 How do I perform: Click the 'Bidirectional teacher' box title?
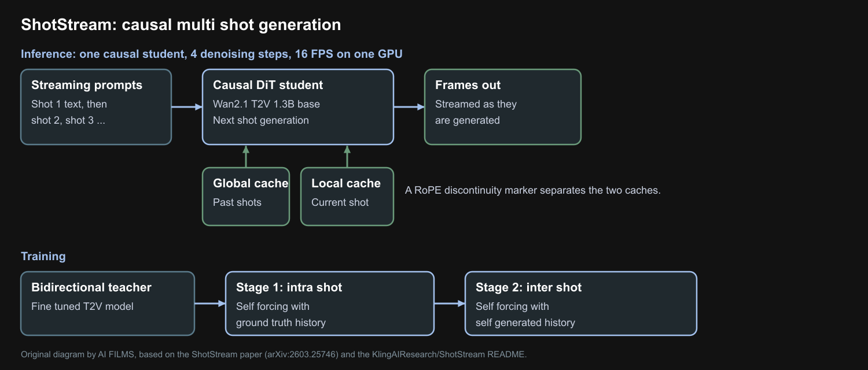91,287
